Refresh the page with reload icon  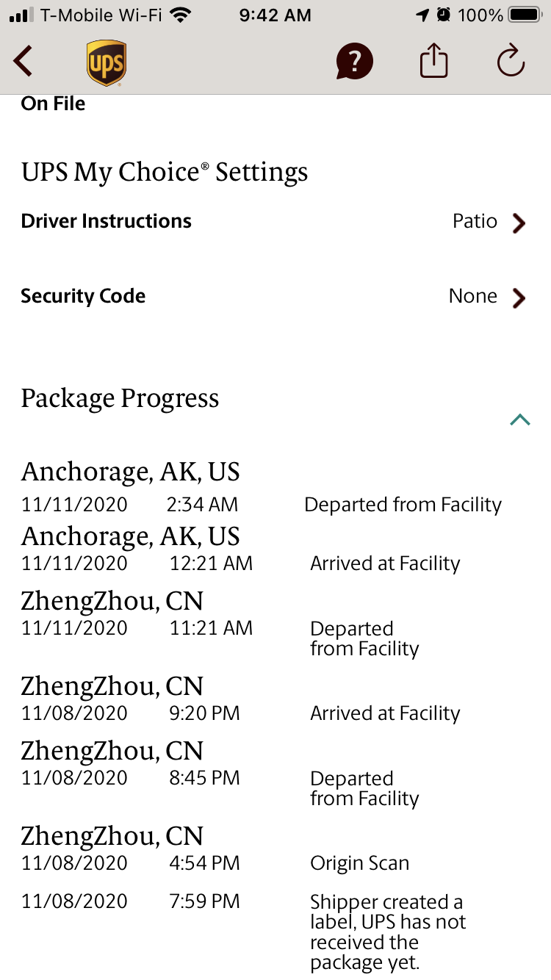point(511,61)
